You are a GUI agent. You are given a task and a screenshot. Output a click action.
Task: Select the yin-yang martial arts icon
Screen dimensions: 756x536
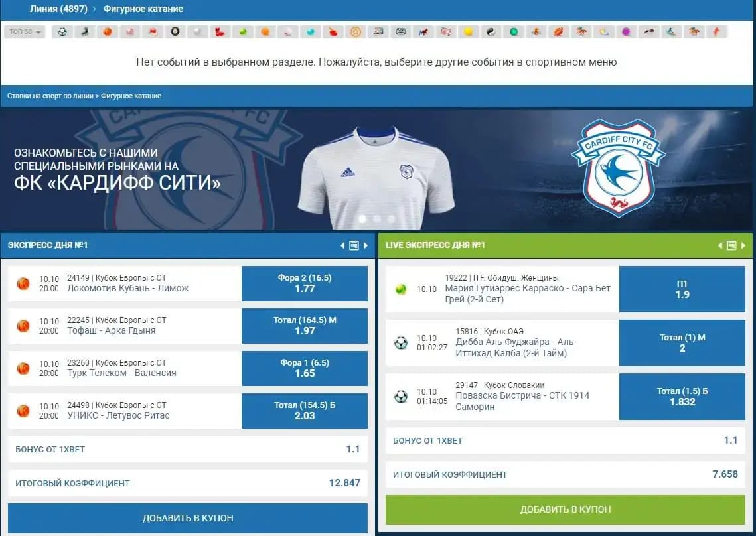pos(491,32)
